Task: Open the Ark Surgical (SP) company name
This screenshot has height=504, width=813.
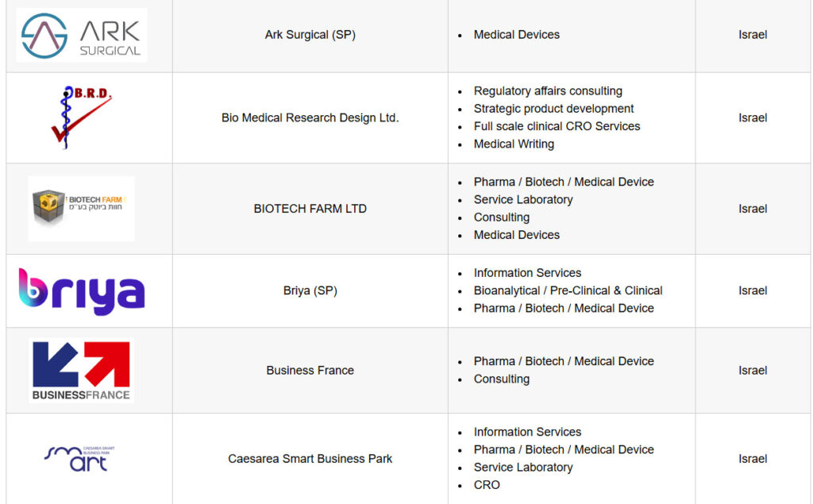Action: click(310, 35)
